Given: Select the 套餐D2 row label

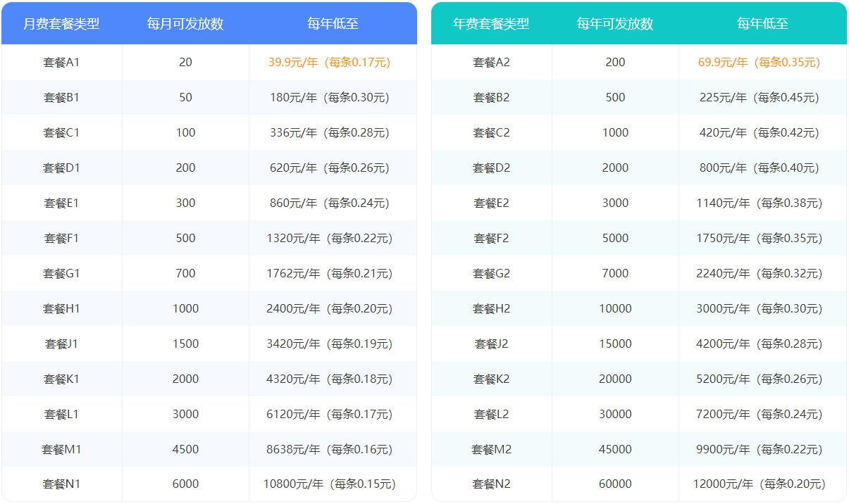Looking at the screenshot, I should point(491,168).
